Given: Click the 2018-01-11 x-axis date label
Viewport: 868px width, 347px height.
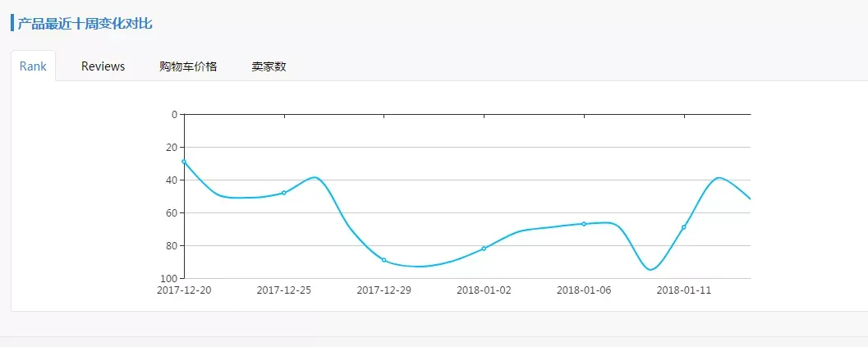Looking at the screenshot, I should tap(684, 290).
